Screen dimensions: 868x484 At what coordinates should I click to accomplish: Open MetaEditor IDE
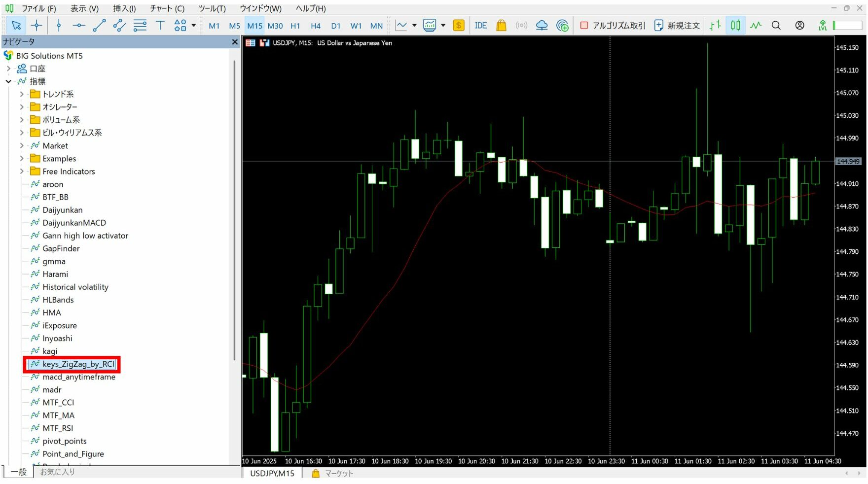480,26
